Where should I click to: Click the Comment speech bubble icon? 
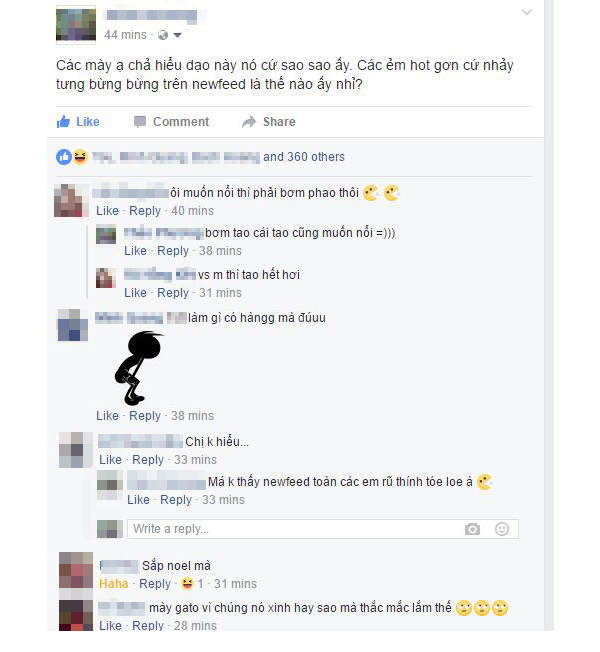coord(140,122)
